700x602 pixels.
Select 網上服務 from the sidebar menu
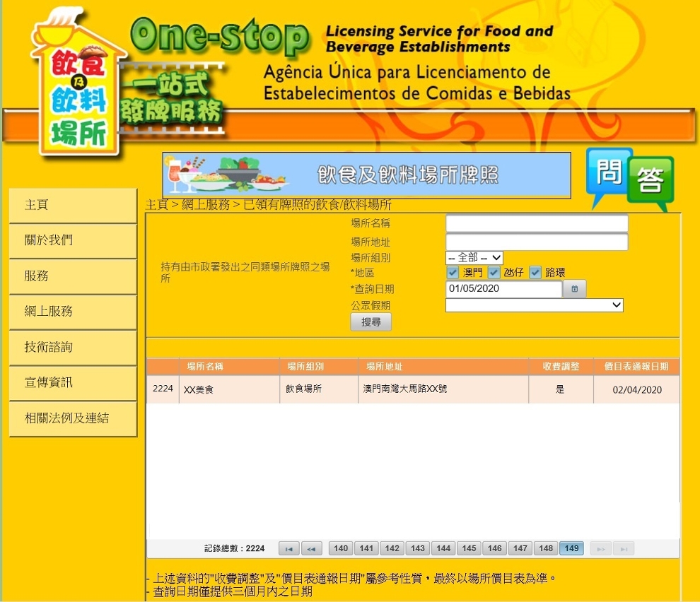[72, 312]
